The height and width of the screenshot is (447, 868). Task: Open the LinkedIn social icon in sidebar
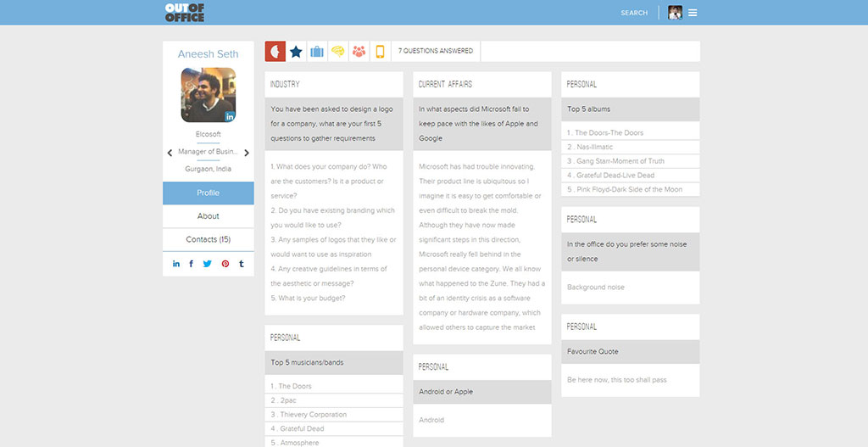(176, 264)
